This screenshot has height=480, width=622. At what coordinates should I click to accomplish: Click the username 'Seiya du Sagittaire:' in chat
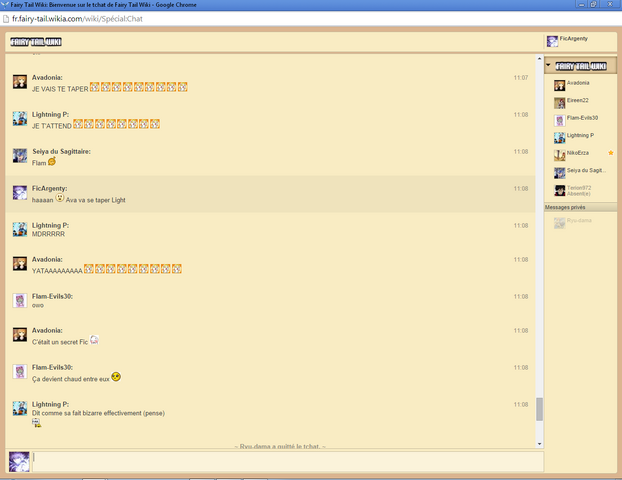click(61, 152)
